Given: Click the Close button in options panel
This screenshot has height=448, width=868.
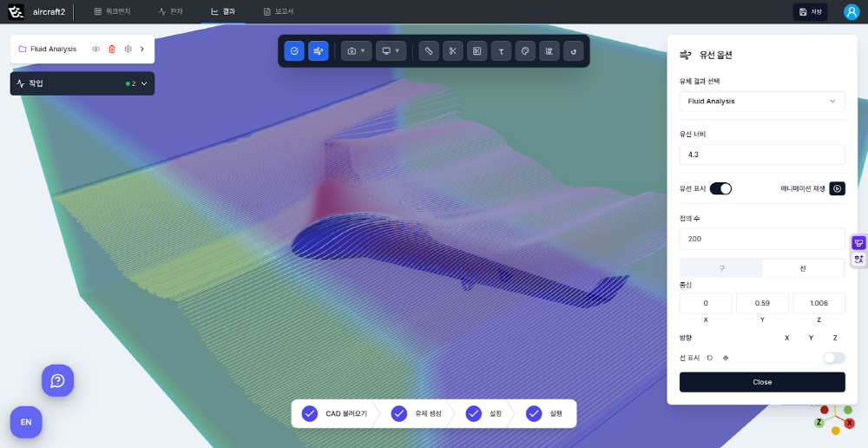Looking at the screenshot, I should 761,382.
